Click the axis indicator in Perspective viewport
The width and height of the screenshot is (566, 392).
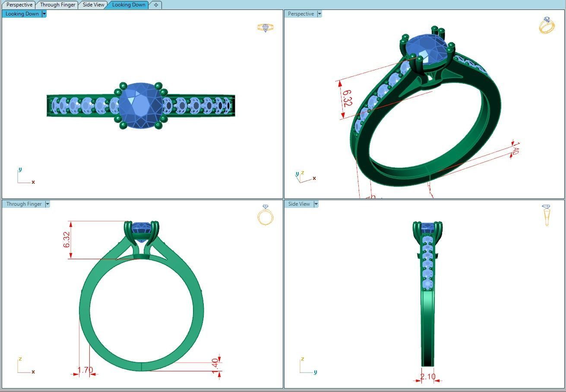coord(305,177)
